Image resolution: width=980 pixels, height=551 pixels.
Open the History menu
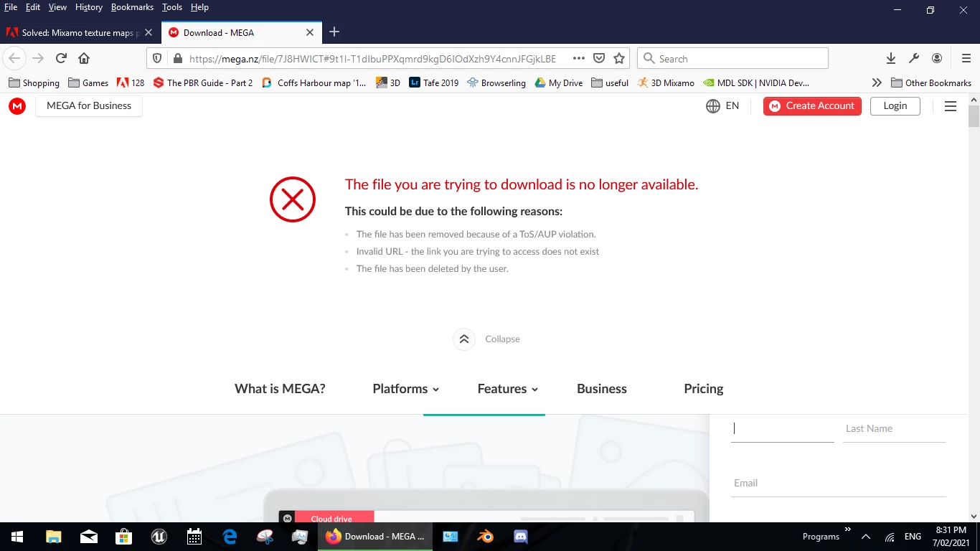point(89,7)
